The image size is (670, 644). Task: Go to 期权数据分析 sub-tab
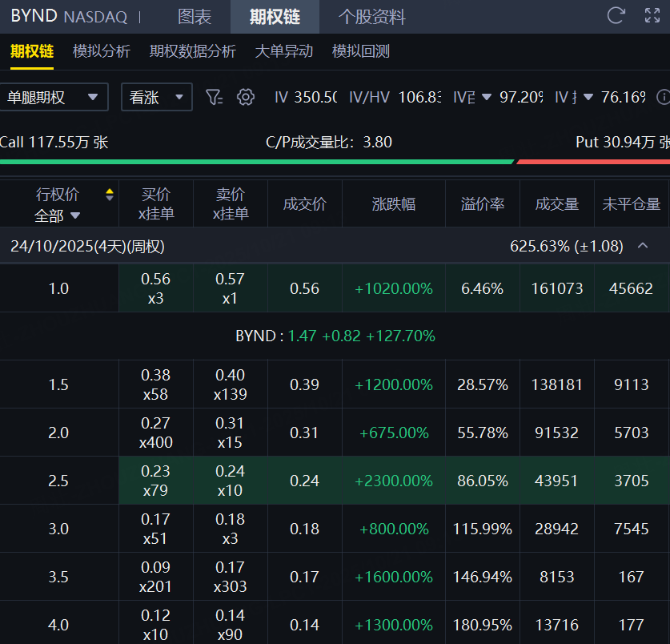coord(192,51)
